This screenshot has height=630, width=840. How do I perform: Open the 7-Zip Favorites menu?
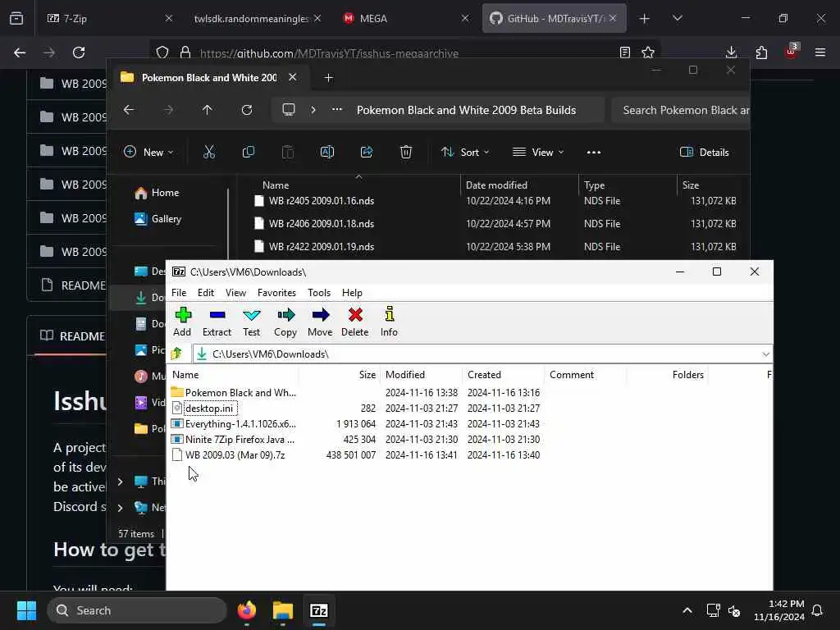276,293
